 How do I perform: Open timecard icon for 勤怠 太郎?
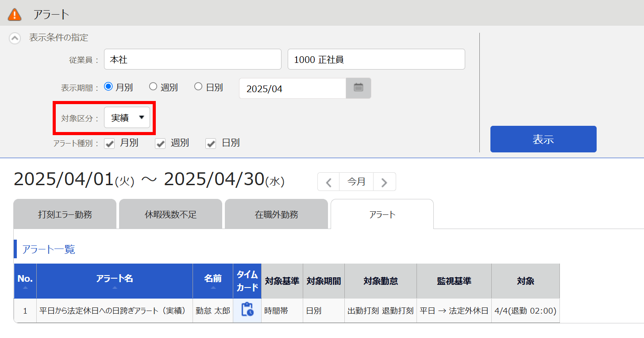[247, 310]
